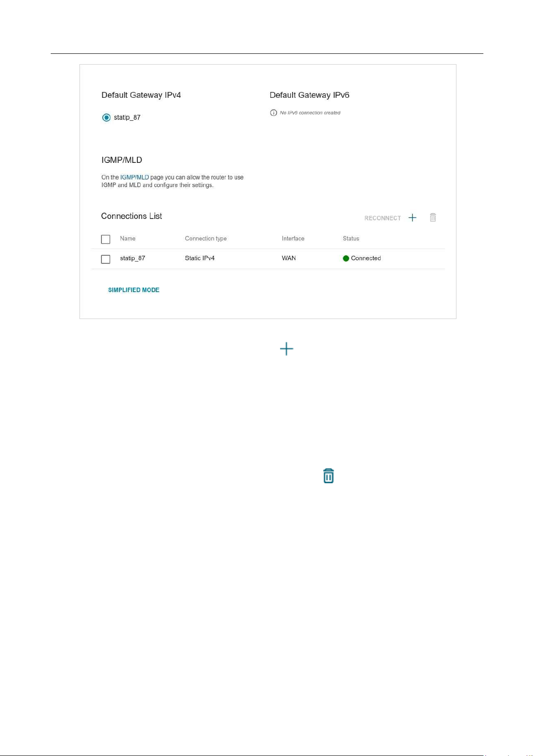The width and height of the screenshot is (535, 756).
Task: Open the IGMP/MLD page link
Action: tap(134, 177)
